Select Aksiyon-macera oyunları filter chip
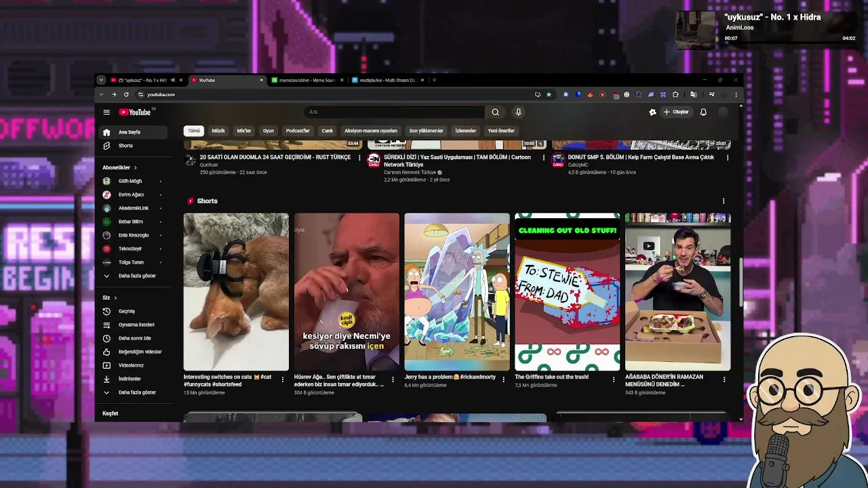The height and width of the screenshot is (488, 868). pos(371,131)
